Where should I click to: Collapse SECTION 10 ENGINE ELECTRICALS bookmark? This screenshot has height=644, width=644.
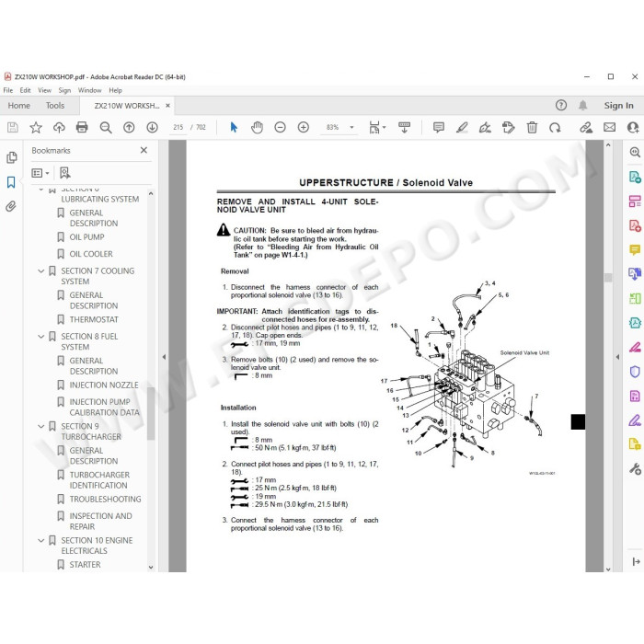41,541
